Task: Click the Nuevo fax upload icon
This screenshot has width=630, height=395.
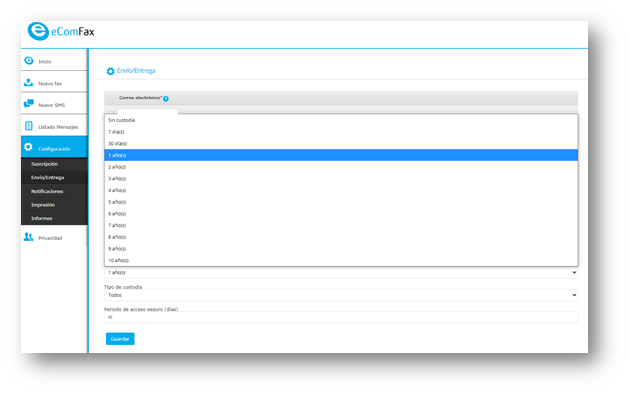Action: [29, 82]
